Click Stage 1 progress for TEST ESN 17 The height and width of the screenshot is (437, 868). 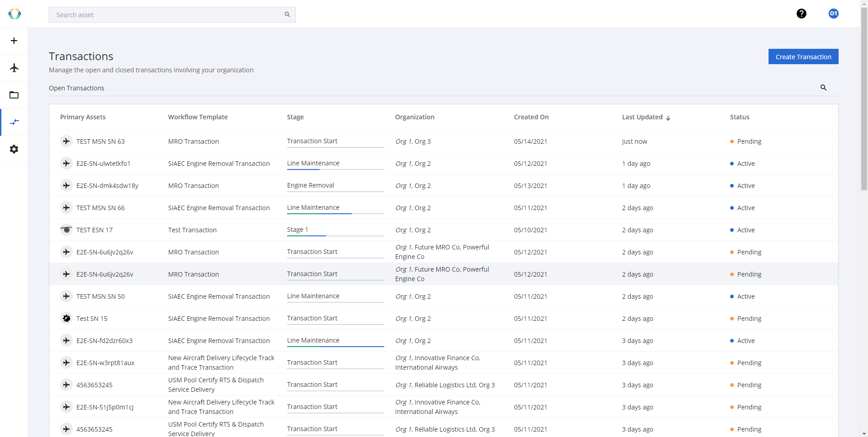[335, 235]
